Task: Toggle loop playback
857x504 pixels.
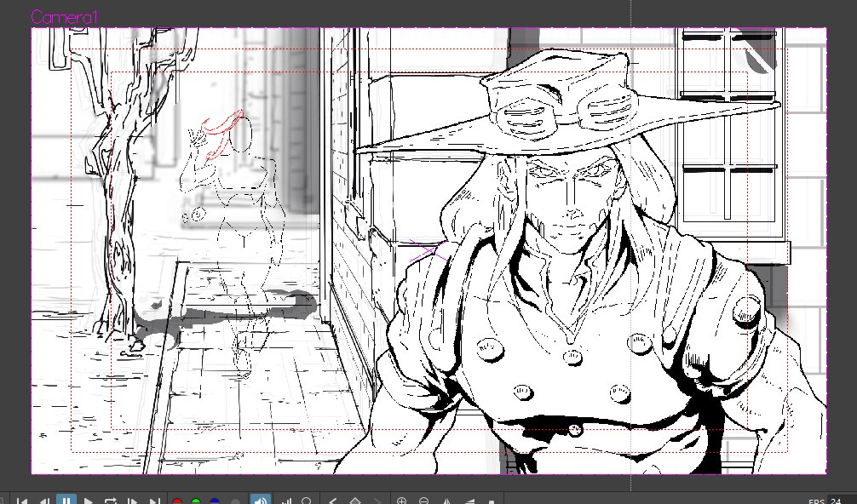Action: 111,501
